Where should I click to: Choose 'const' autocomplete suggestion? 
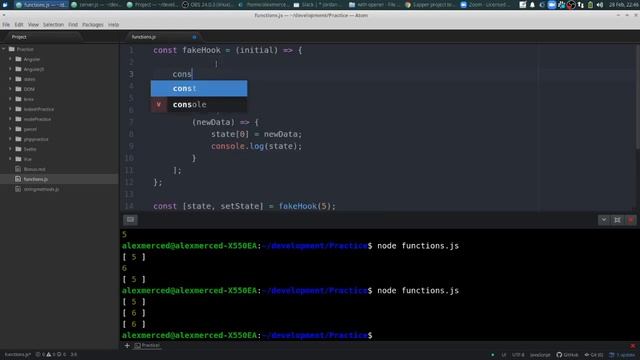[x=199, y=88]
